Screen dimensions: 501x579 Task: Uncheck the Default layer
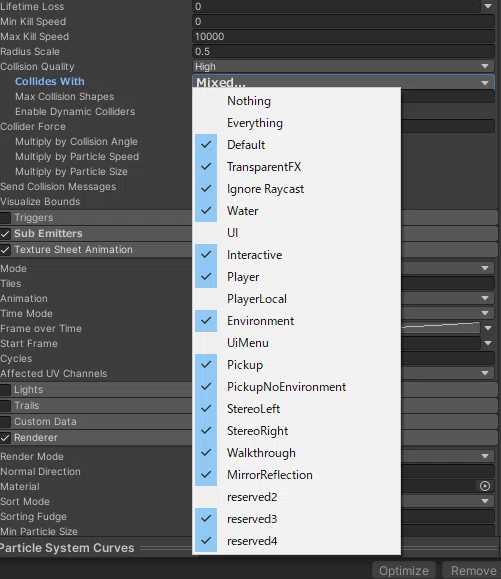[x=296, y=145]
